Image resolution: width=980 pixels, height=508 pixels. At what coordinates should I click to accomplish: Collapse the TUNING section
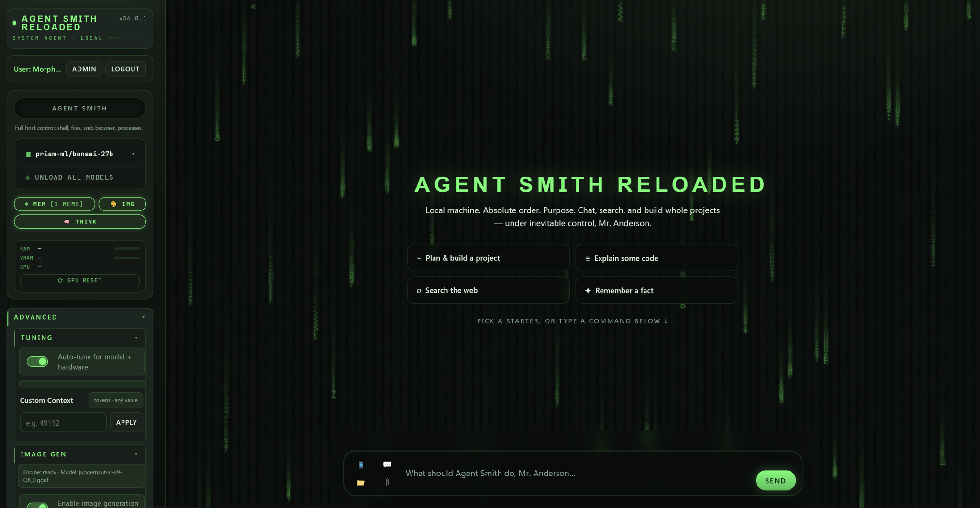(x=80, y=338)
